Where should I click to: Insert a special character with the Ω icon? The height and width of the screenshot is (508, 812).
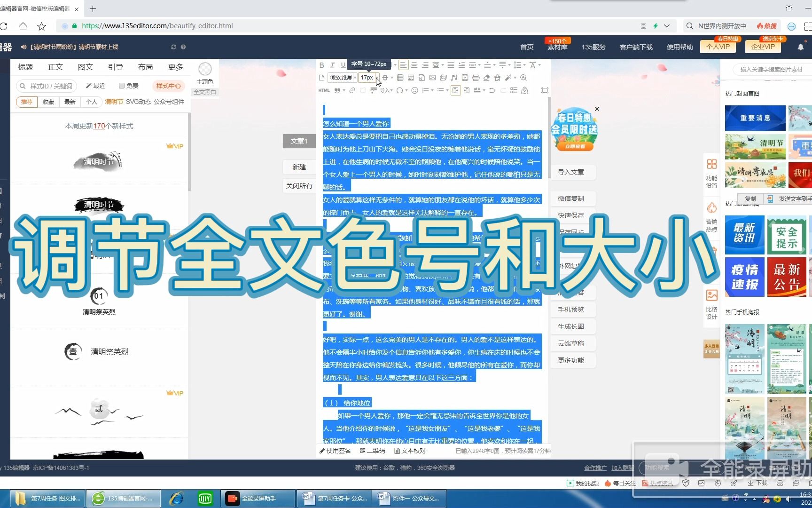coord(399,90)
